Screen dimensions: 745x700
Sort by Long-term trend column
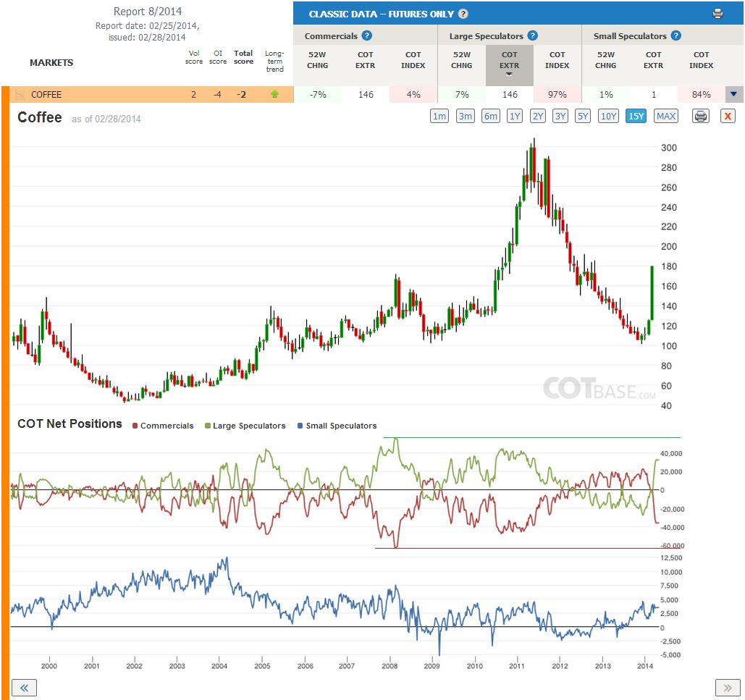tap(274, 62)
